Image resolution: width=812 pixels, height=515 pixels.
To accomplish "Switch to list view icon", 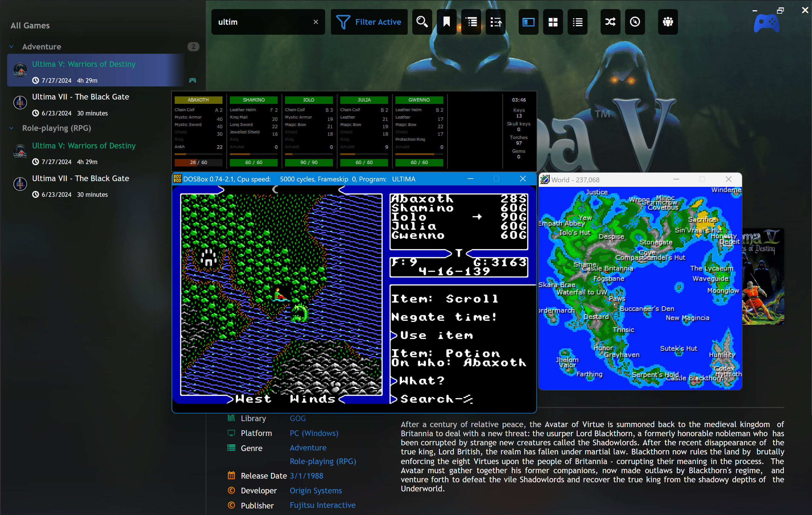I will click(x=578, y=22).
